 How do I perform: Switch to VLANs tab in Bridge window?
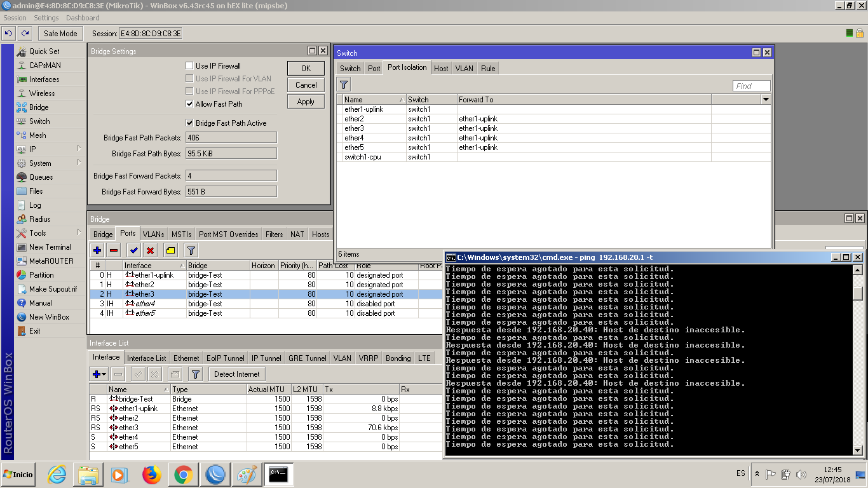click(x=153, y=234)
